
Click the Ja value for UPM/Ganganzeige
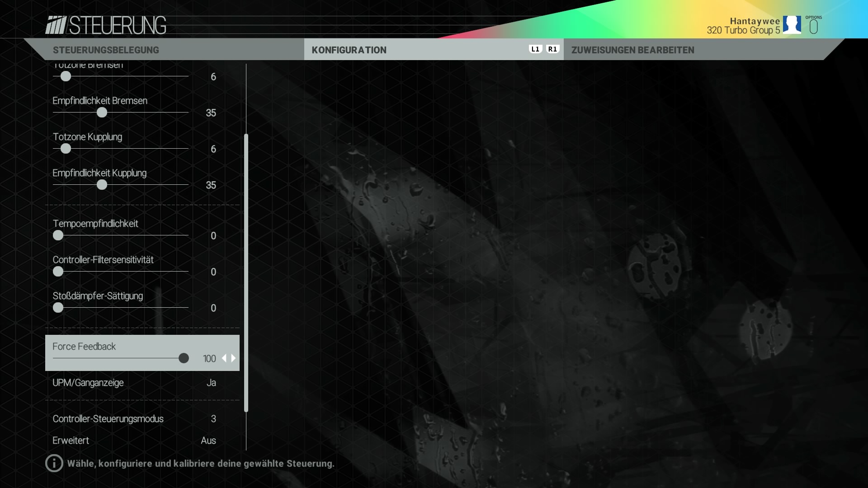click(x=211, y=383)
